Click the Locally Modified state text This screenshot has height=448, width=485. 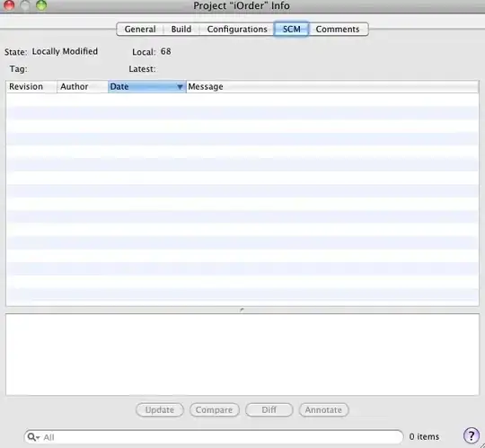coord(65,51)
